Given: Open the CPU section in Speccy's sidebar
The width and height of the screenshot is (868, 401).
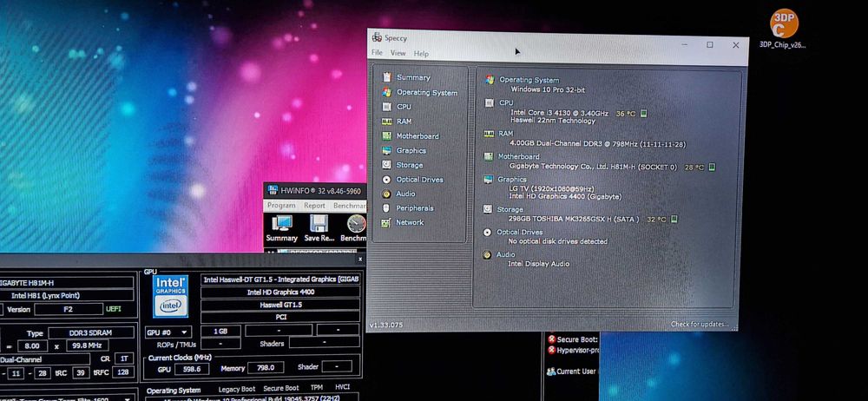Looking at the screenshot, I should (x=404, y=107).
